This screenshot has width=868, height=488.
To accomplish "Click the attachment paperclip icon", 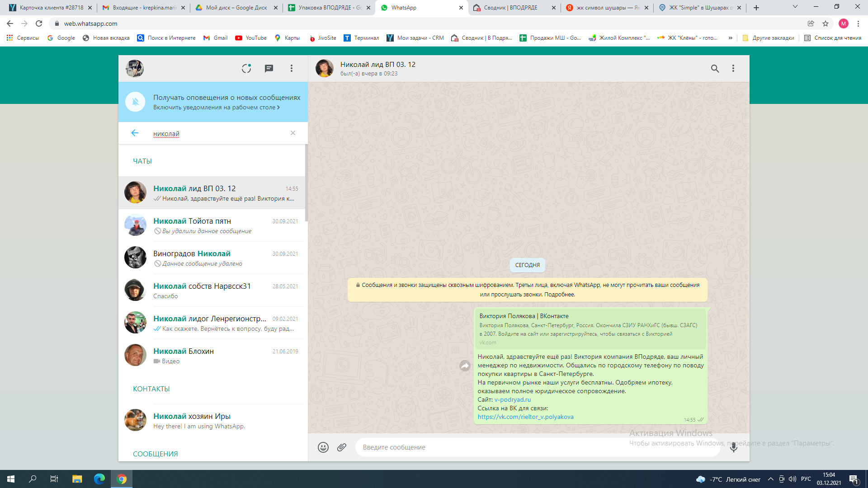I will (x=342, y=447).
